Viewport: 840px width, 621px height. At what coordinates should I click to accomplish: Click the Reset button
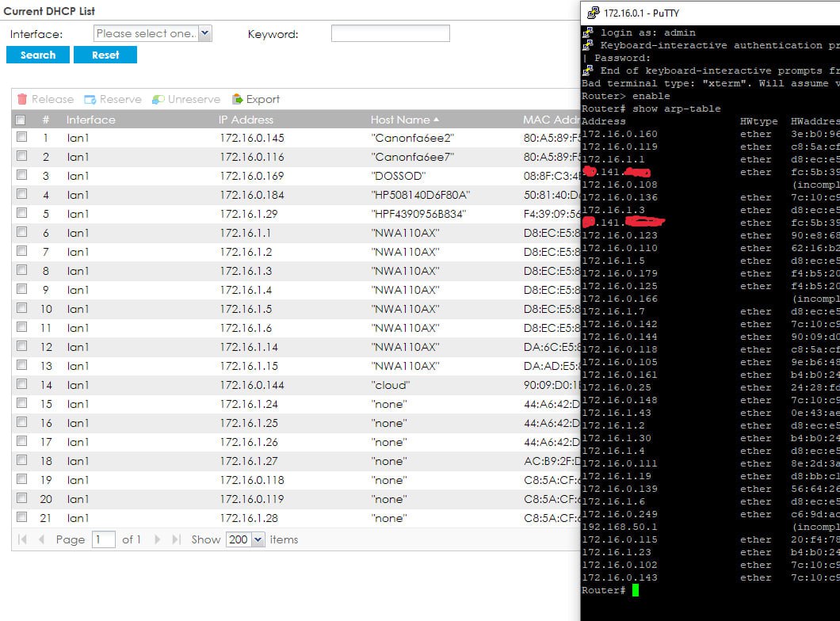coord(105,55)
